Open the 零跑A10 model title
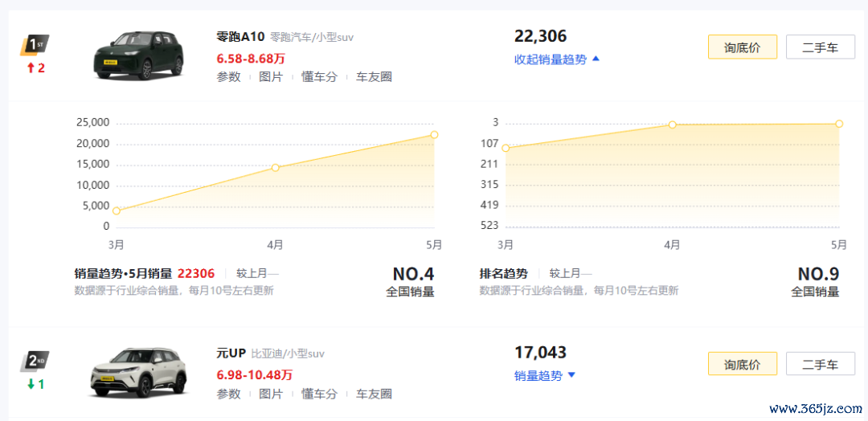The image size is (868, 421). click(x=241, y=37)
